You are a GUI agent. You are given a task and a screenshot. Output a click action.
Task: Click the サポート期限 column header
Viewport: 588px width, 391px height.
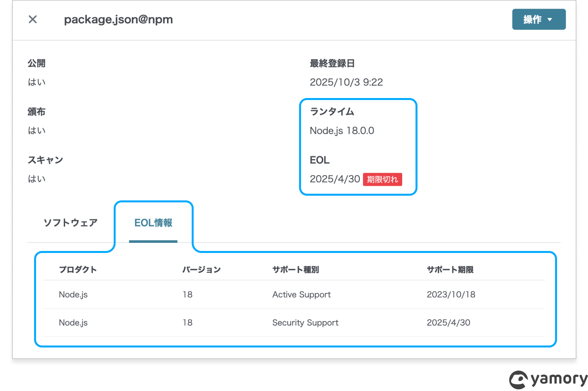450,269
